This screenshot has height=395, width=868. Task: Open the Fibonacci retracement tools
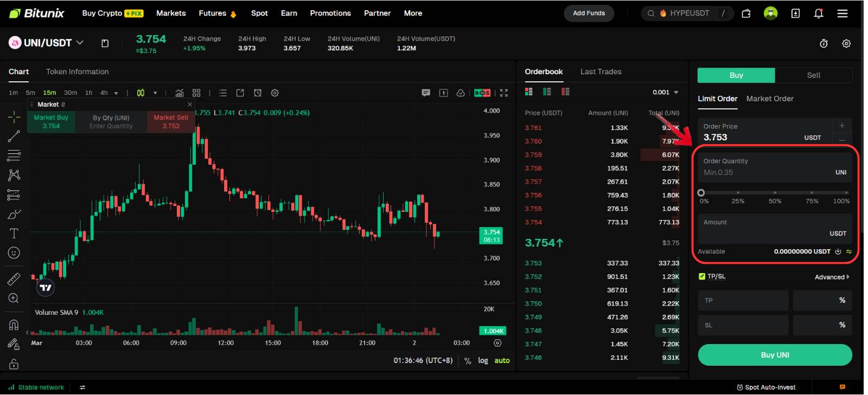coord(14,156)
